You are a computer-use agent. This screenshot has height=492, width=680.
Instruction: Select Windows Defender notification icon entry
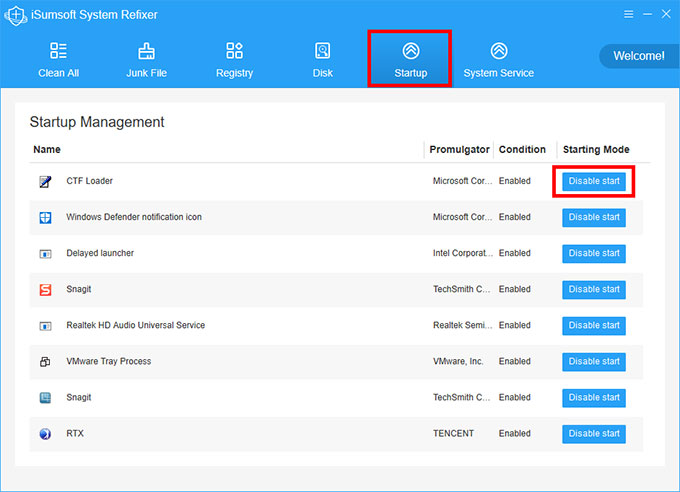click(x=134, y=217)
